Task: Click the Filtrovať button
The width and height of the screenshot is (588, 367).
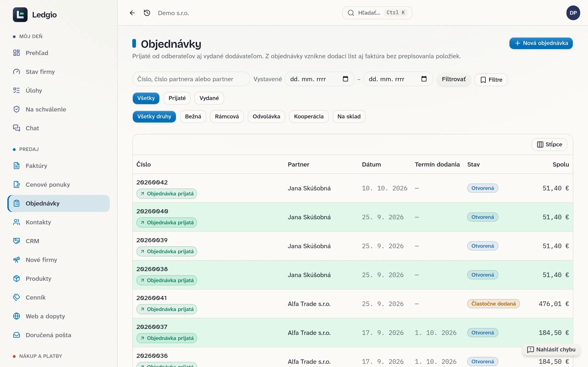Action: [x=454, y=79]
